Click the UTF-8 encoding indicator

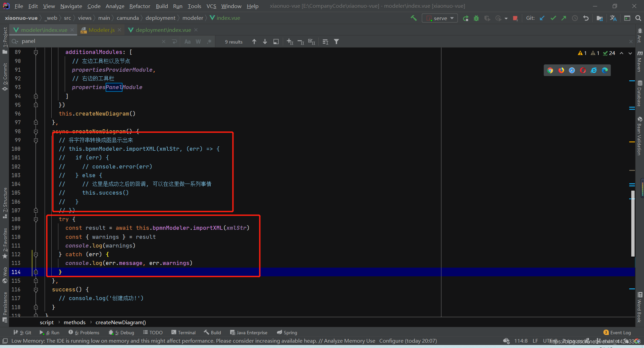(551, 341)
